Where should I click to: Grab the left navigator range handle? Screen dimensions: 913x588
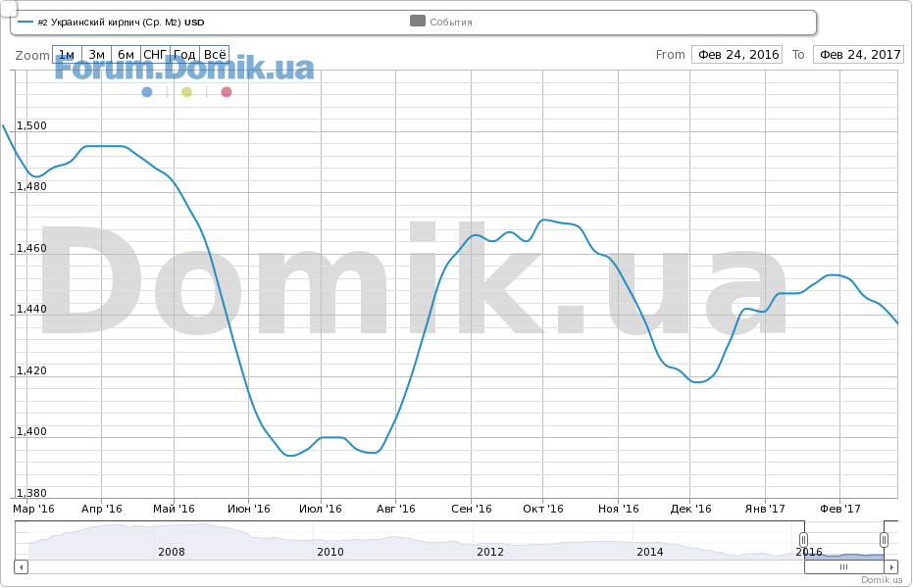click(803, 540)
